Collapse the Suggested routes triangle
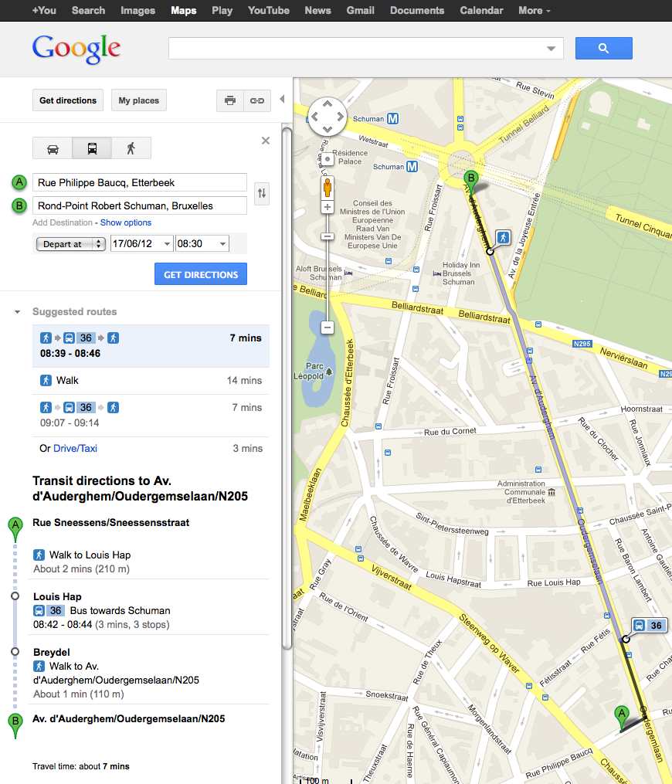 pyautogui.click(x=18, y=312)
